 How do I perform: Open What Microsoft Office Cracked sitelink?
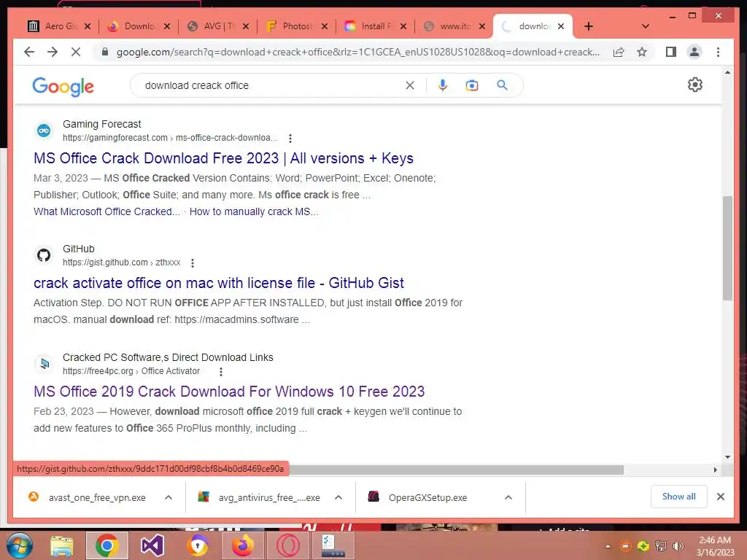point(107,211)
